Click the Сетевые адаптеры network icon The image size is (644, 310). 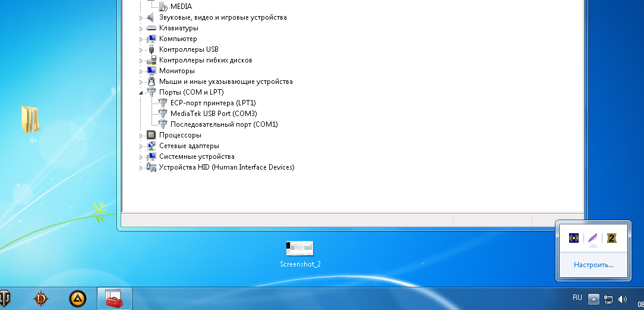(x=151, y=146)
